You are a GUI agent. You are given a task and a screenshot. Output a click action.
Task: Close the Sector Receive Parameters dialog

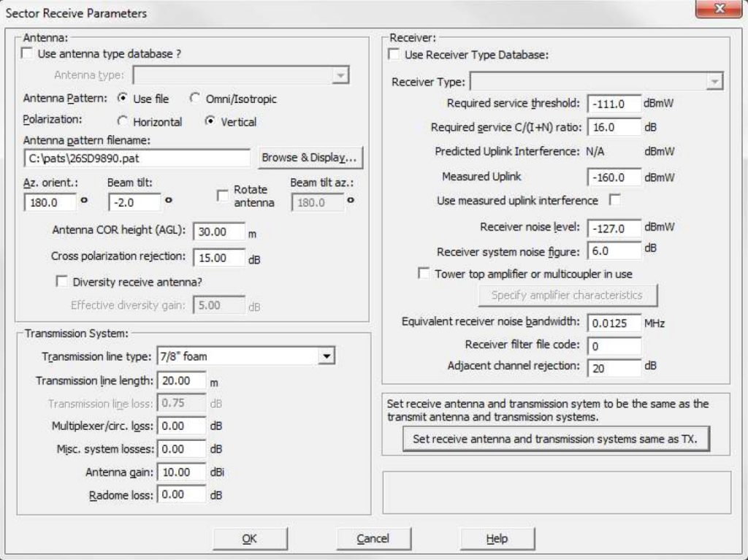(719, 10)
